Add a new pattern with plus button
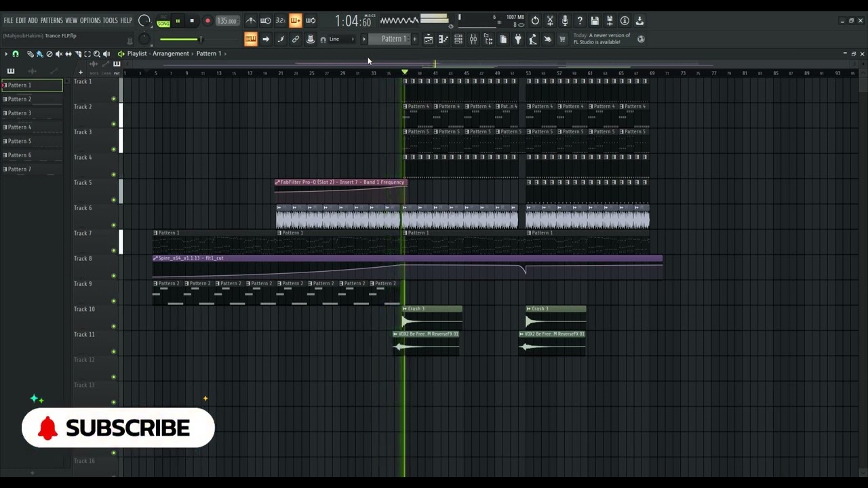 tap(414, 39)
